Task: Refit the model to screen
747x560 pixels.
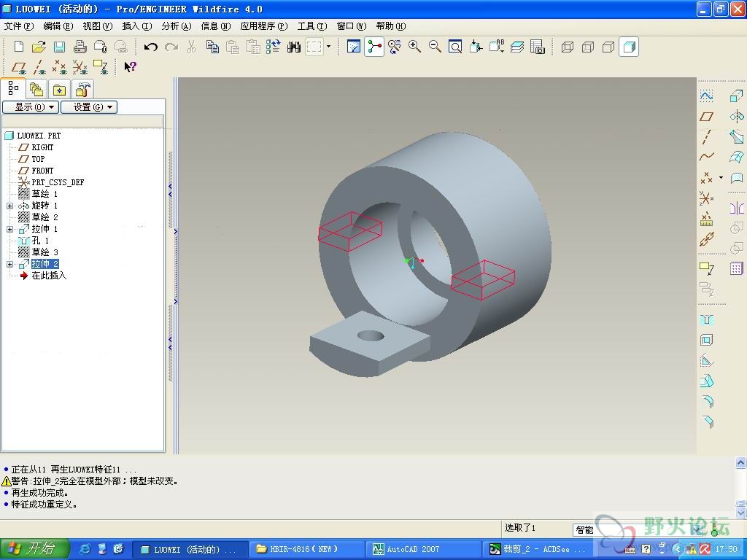Action: (455, 47)
